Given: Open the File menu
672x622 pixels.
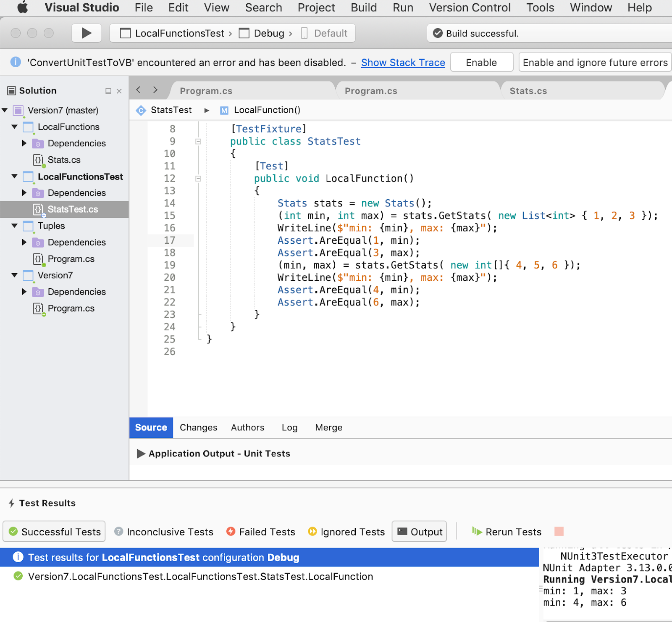Looking at the screenshot, I should (x=144, y=8).
